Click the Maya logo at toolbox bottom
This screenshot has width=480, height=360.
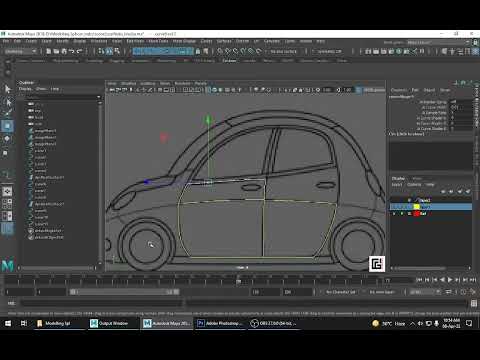pyautogui.click(x=7, y=265)
